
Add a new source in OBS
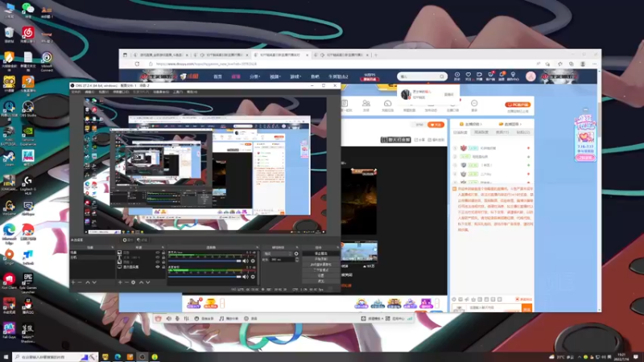120,282
